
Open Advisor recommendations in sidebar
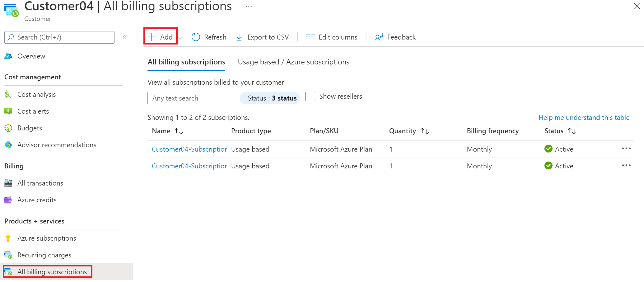[57, 145]
